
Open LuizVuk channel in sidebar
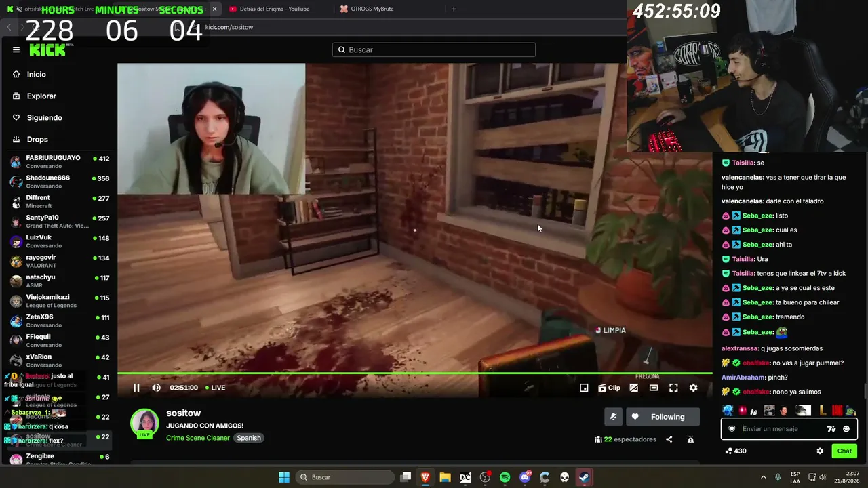pyautogui.click(x=59, y=241)
